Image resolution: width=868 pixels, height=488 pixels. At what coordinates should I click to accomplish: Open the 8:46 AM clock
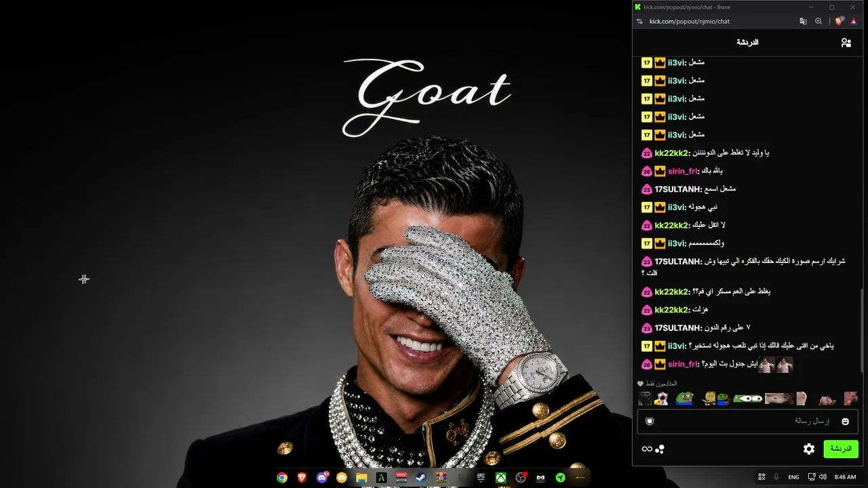pos(845,477)
